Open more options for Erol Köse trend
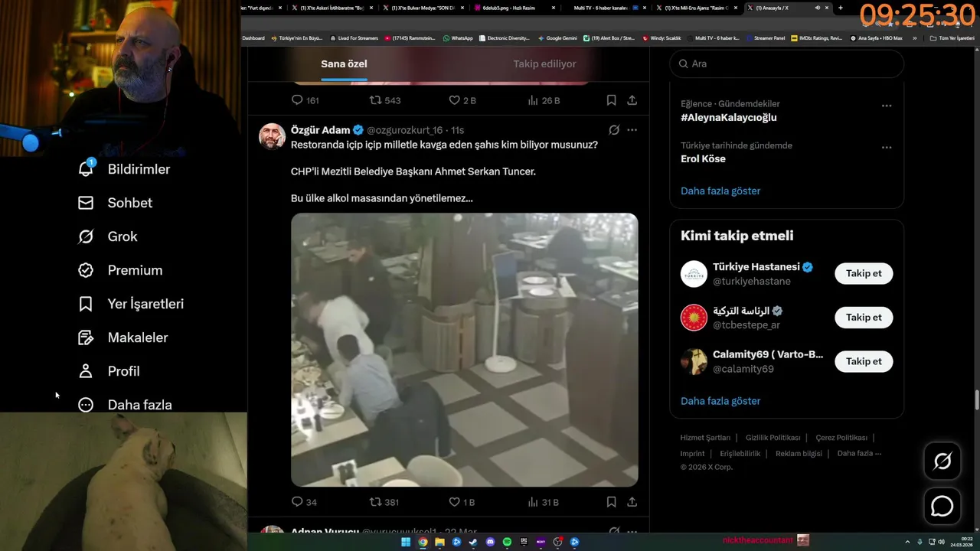This screenshot has width=980, height=551. tap(887, 147)
